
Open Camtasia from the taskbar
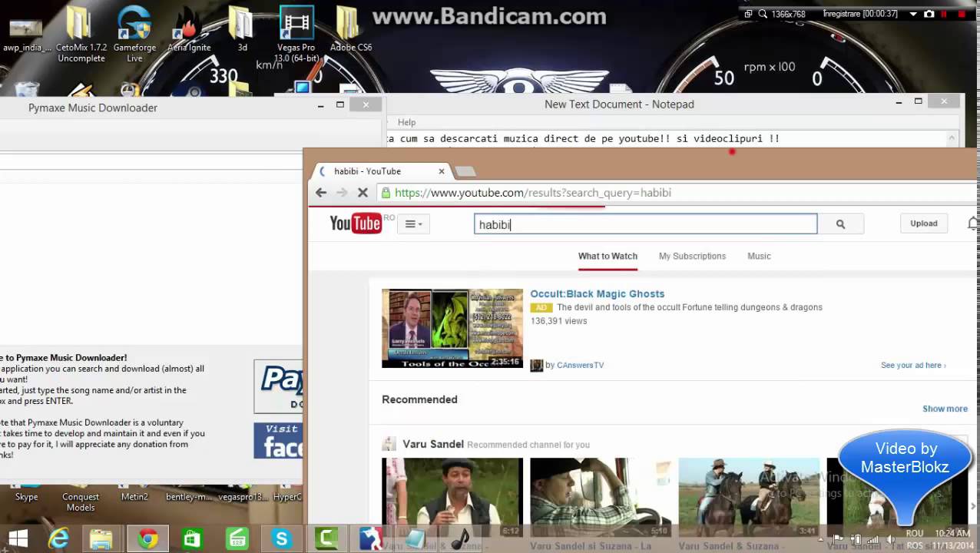pos(326,538)
